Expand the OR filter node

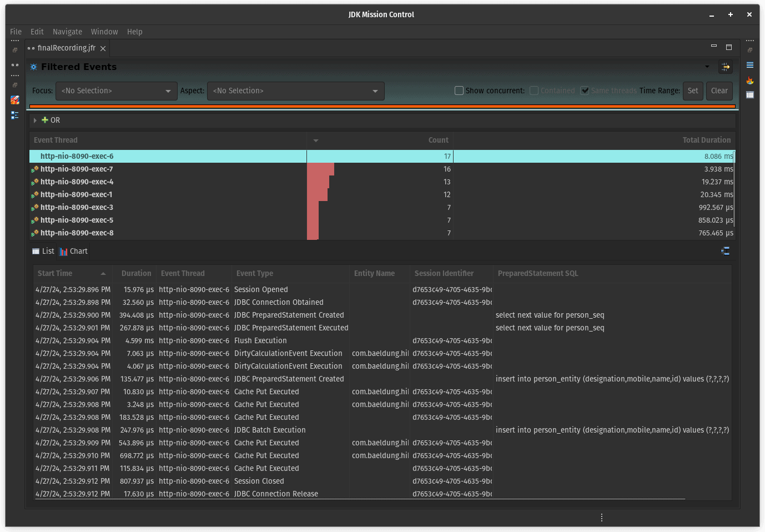(x=35, y=121)
